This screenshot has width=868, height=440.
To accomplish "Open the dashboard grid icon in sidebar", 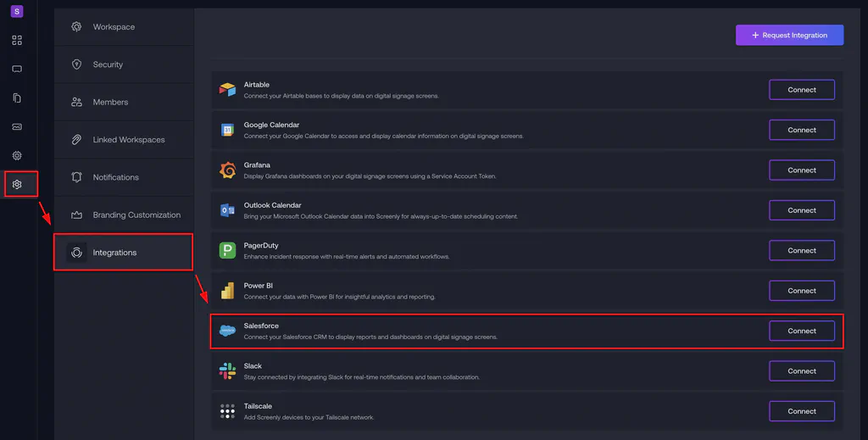I will tap(17, 41).
